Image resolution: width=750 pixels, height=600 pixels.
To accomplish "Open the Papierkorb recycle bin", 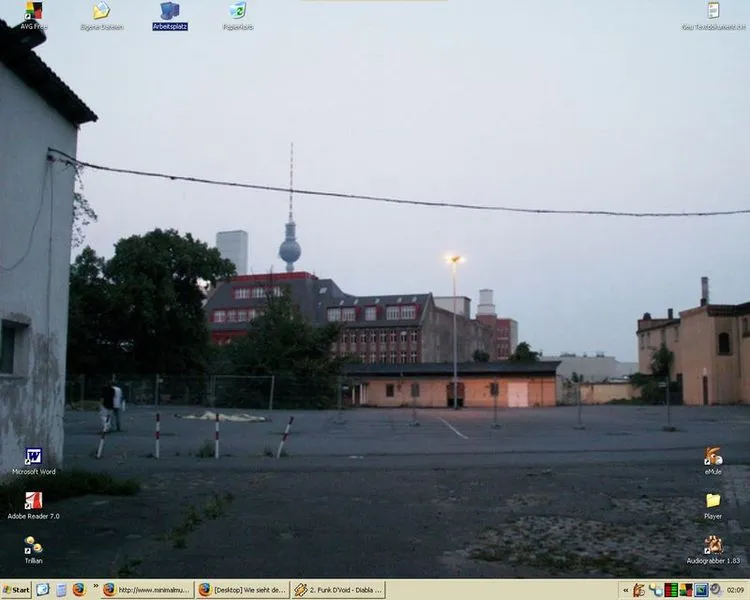I will [x=237, y=12].
